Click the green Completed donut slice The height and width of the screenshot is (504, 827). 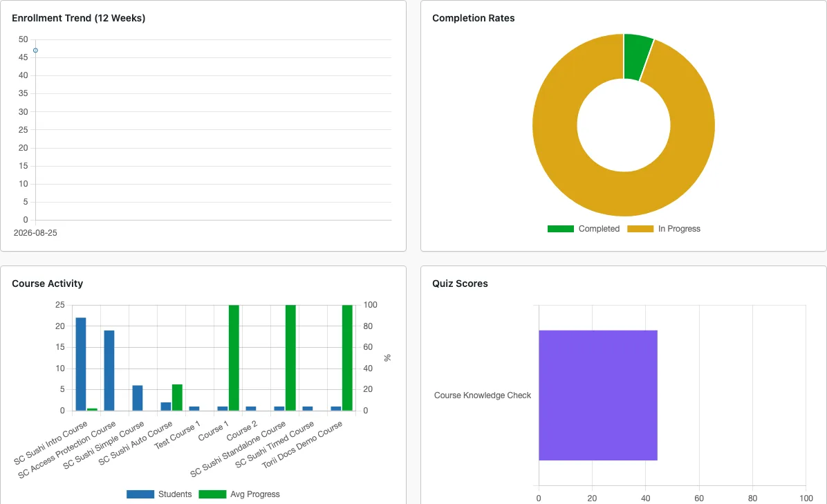point(635,57)
